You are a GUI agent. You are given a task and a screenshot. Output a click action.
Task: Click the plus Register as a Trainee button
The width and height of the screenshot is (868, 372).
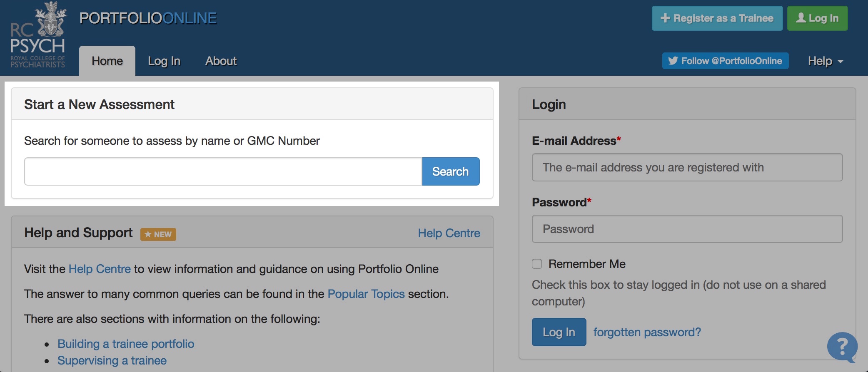(717, 18)
